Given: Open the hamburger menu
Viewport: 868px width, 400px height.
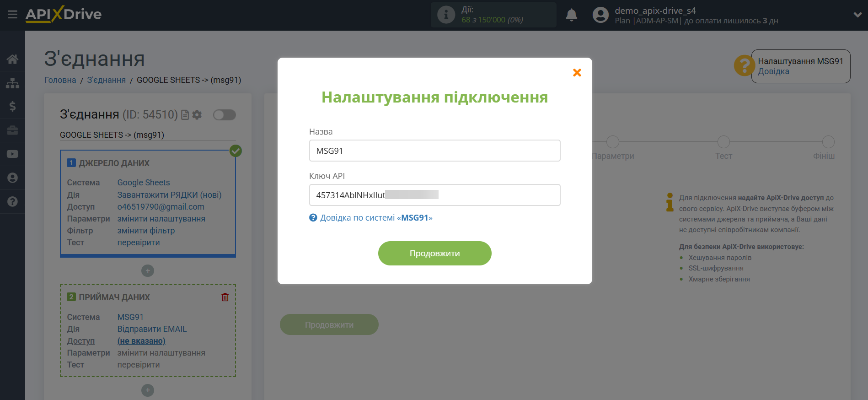Looking at the screenshot, I should tap(12, 15).
